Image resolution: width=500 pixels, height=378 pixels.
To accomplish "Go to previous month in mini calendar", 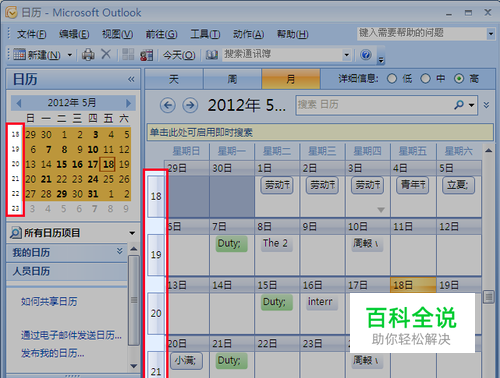I will point(19,103).
